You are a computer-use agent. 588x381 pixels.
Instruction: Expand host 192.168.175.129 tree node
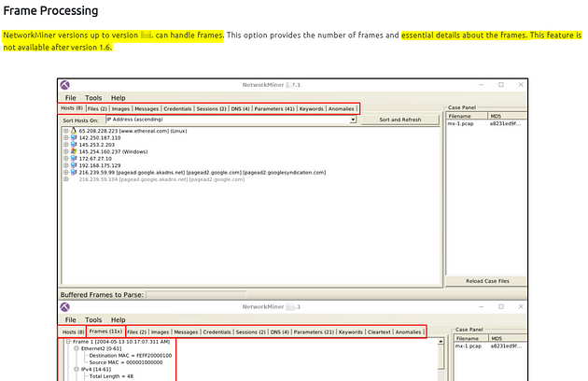(66, 165)
